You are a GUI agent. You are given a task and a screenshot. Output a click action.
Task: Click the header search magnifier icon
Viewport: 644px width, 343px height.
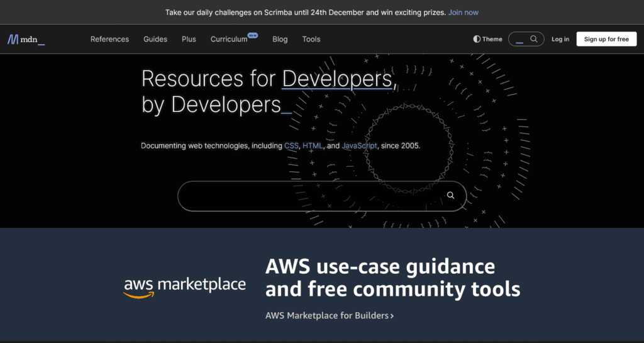(533, 39)
